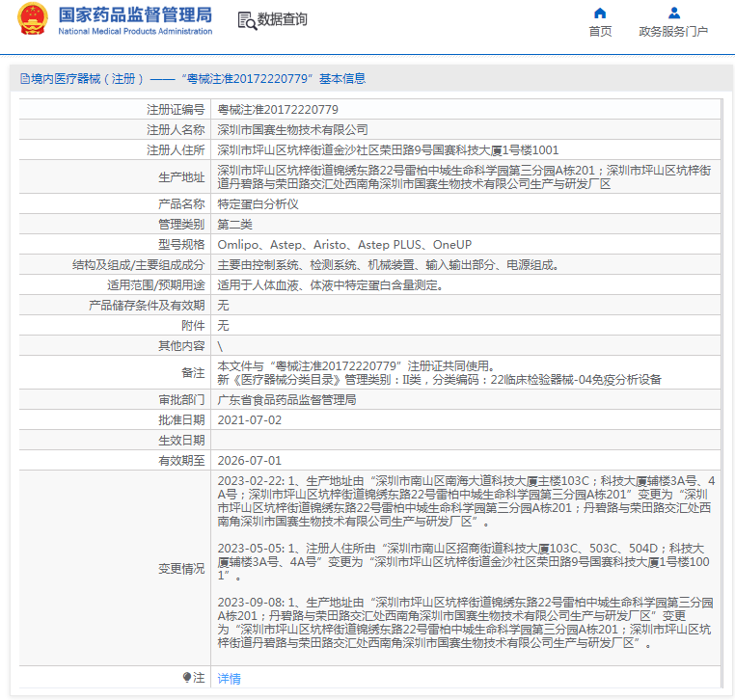Viewport: 735px width, 700px height.
Task: Click the 境内医疗器械（注册）基本信息 heading
Action: [x=193, y=79]
